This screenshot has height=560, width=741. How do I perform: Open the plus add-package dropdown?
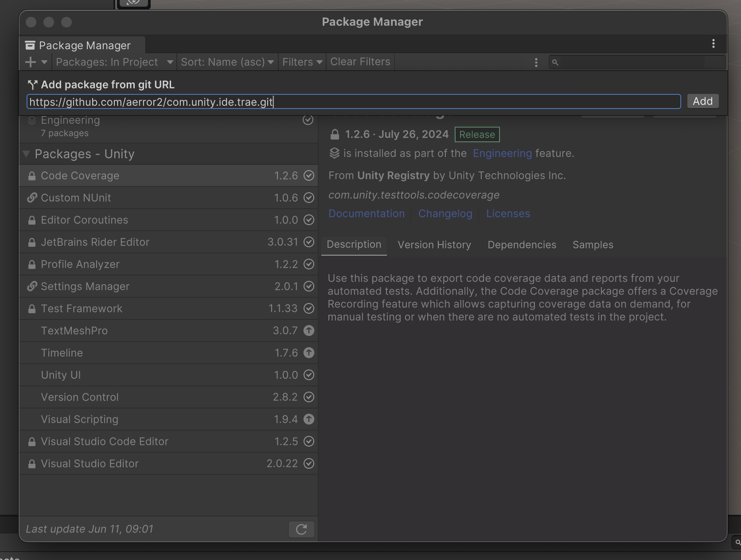click(x=36, y=62)
